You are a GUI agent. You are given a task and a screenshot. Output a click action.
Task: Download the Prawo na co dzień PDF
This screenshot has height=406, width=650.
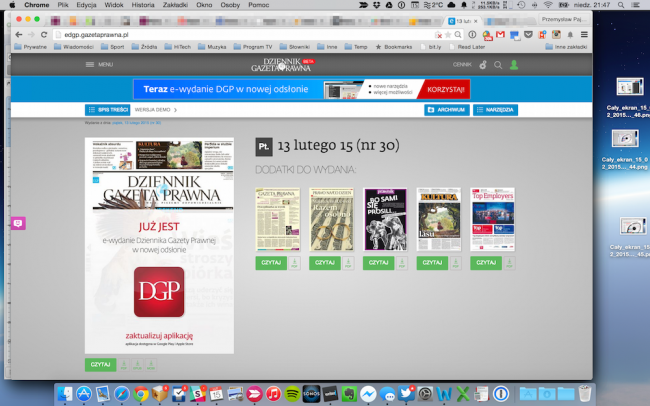point(348,263)
